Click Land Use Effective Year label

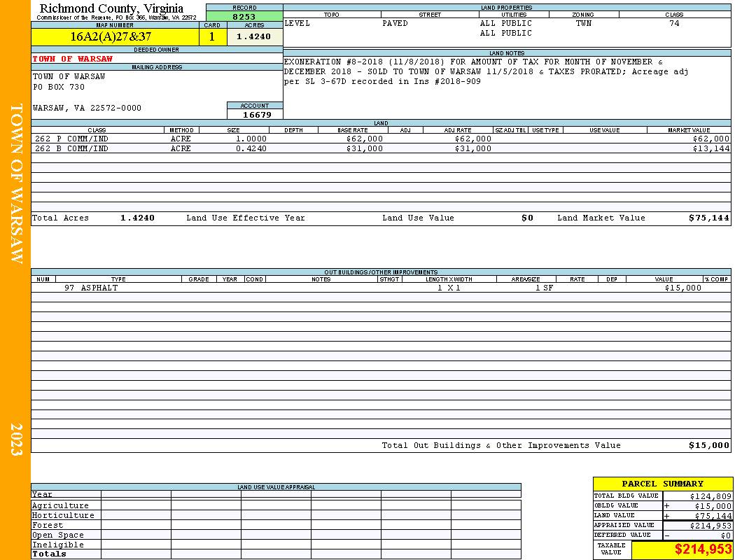[246, 218]
